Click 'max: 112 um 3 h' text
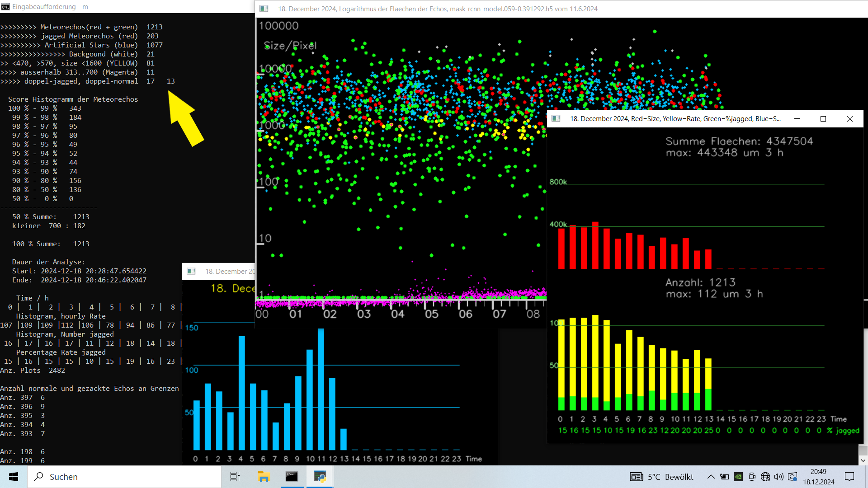Image resolution: width=868 pixels, height=488 pixels. coord(714,294)
